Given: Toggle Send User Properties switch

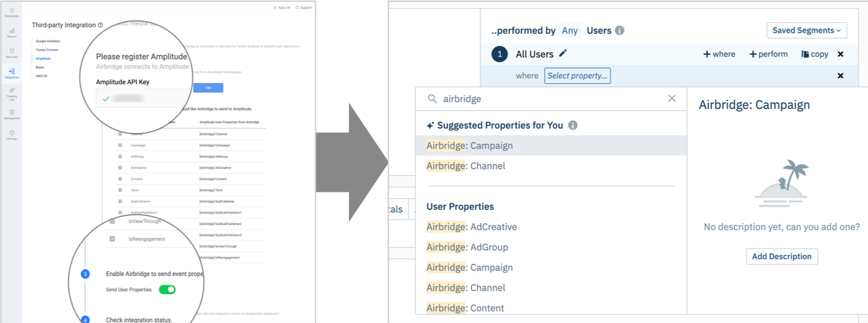Looking at the screenshot, I should [167, 290].
